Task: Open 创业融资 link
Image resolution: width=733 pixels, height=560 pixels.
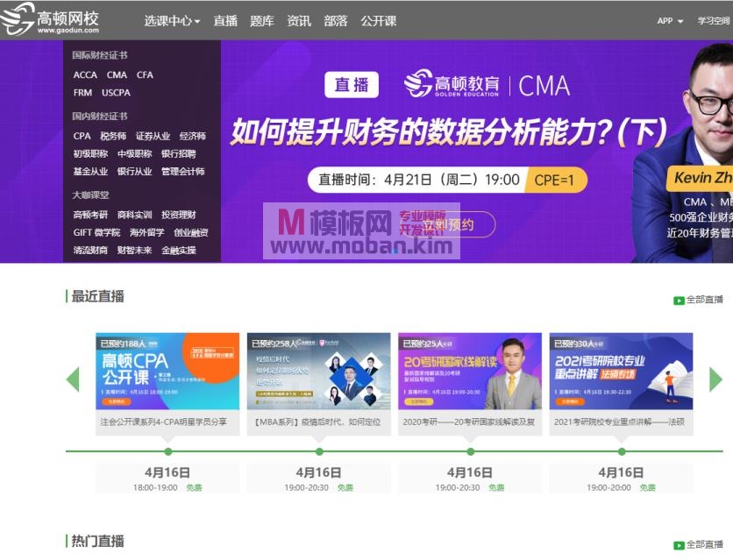Action: tap(191, 232)
